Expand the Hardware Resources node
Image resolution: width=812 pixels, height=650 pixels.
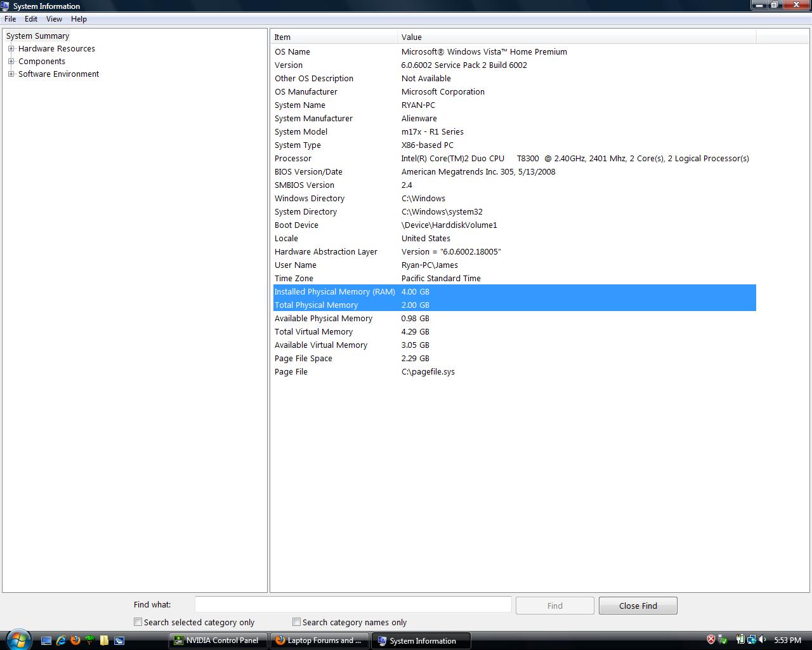tap(11, 48)
